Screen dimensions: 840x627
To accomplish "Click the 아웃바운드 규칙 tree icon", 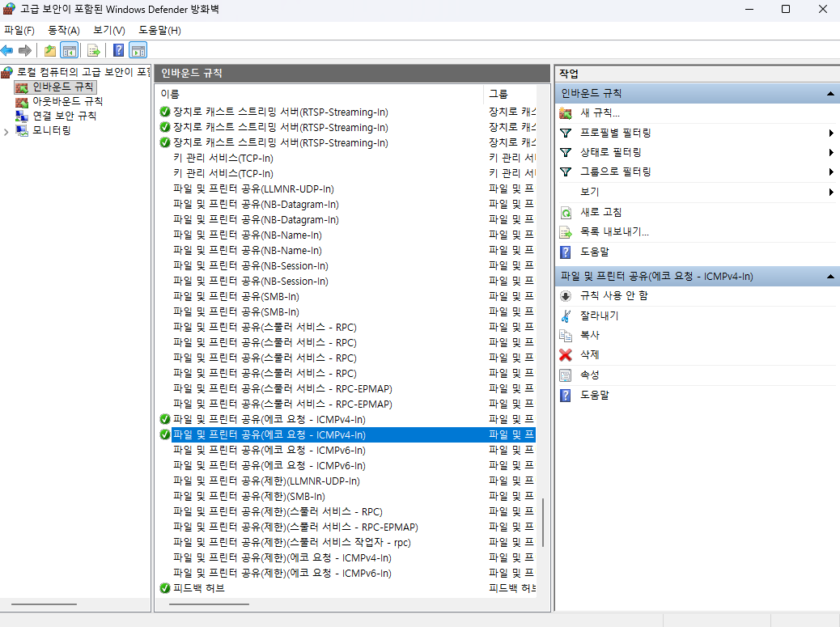I will (x=21, y=102).
